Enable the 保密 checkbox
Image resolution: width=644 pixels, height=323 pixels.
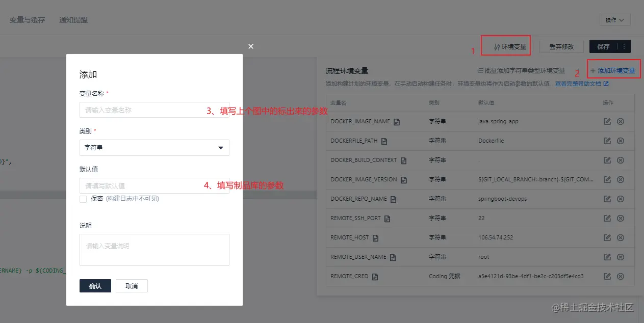pyautogui.click(x=83, y=199)
